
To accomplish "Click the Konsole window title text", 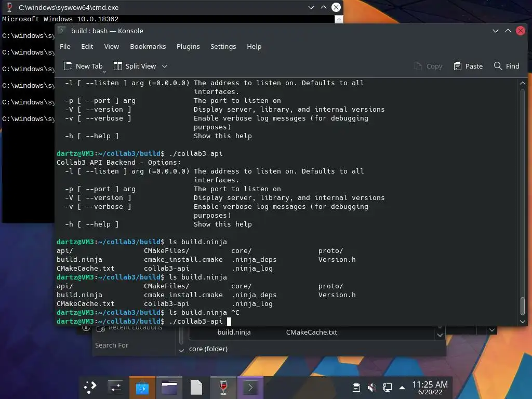I will pyautogui.click(x=107, y=31).
